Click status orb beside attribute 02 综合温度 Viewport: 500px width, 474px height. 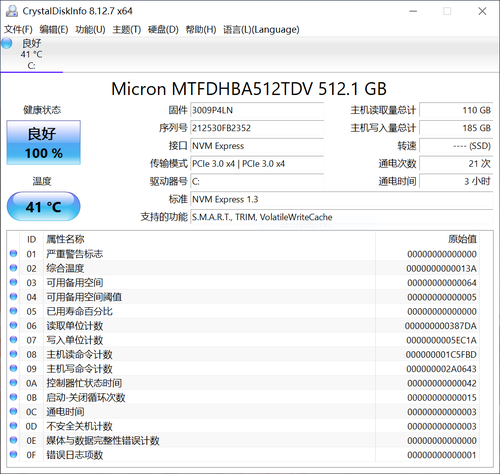click(x=13, y=268)
